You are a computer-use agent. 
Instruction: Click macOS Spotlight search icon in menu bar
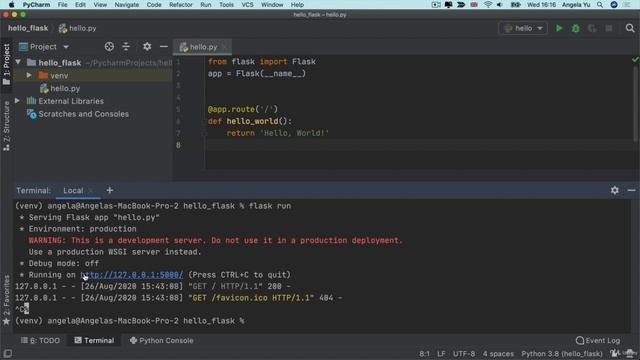point(600,4)
